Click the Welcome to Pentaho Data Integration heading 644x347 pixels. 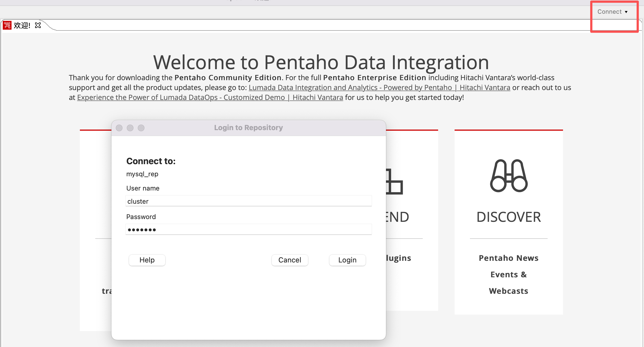click(x=321, y=62)
